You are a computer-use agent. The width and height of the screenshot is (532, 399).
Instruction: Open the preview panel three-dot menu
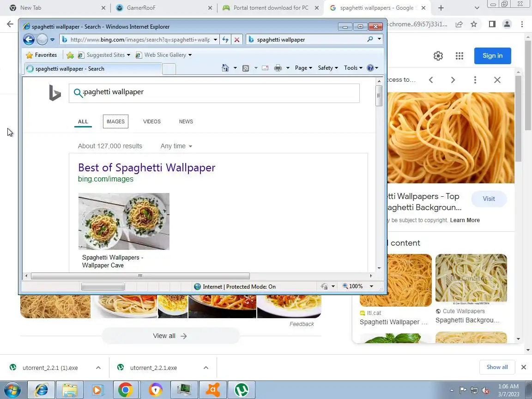(x=475, y=80)
